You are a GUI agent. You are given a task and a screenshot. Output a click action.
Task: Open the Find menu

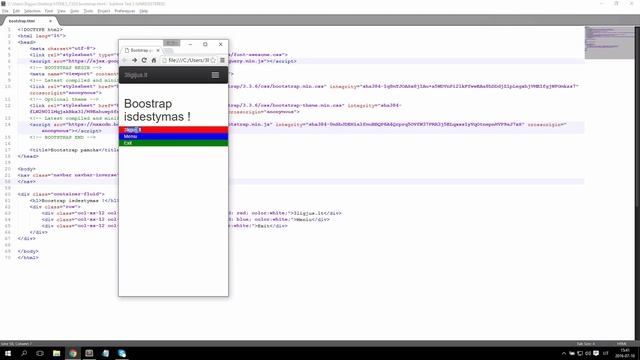pyautogui.click(x=49, y=11)
